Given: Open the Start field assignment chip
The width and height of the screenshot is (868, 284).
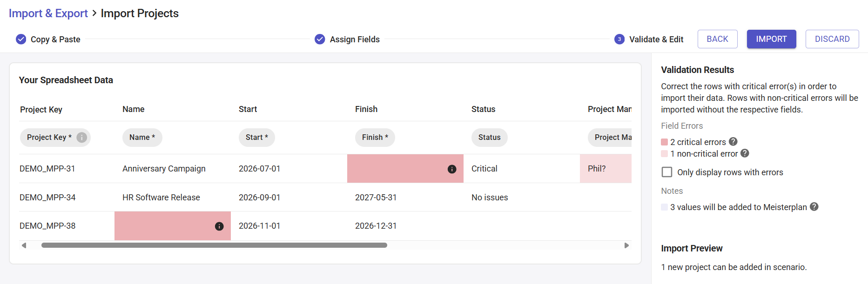Looking at the screenshot, I should (257, 138).
